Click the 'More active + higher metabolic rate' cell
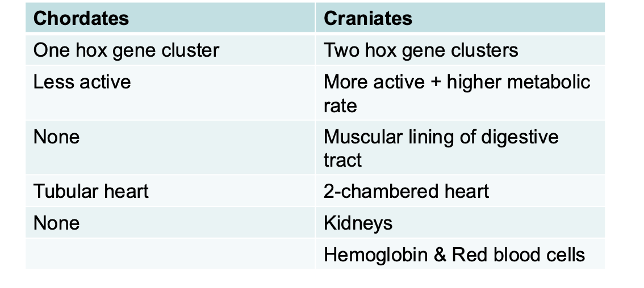Image resolution: width=644 pixels, height=288 pixels. (x=457, y=94)
